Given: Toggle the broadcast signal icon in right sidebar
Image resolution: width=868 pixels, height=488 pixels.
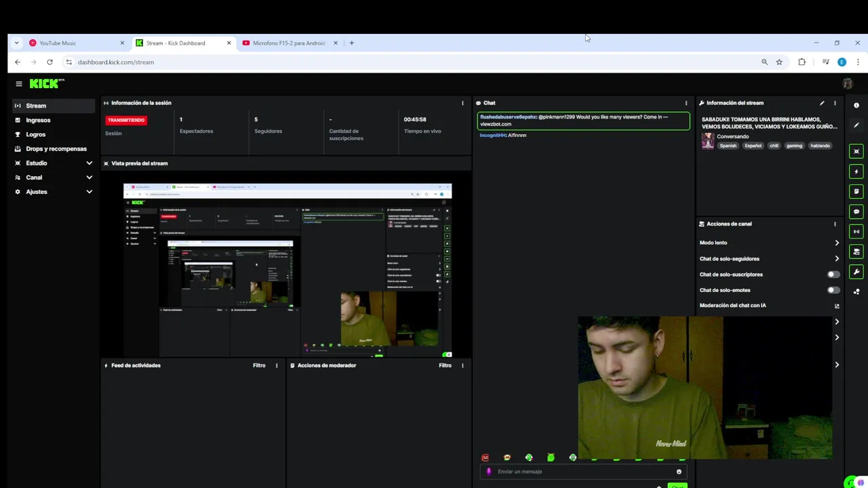Looking at the screenshot, I should point(856,231).
